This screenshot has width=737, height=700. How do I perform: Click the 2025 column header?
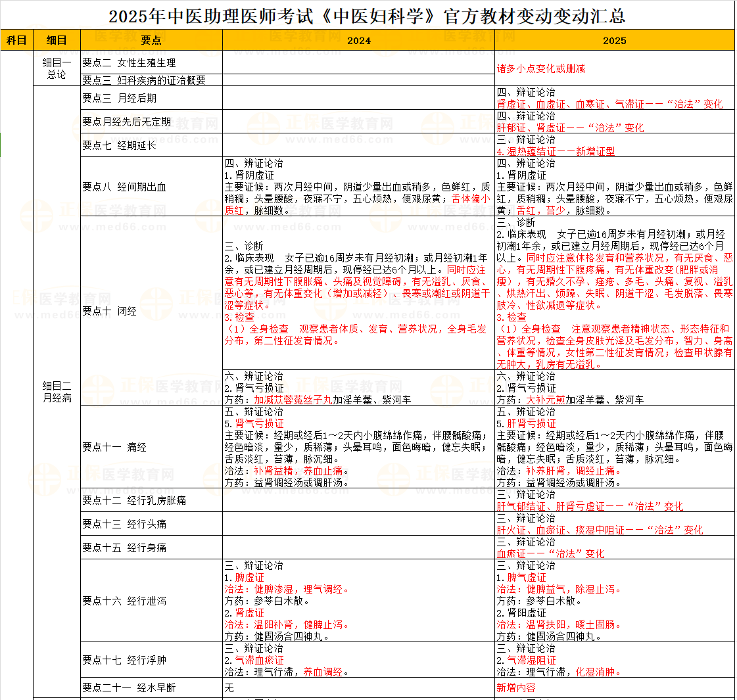614,40
